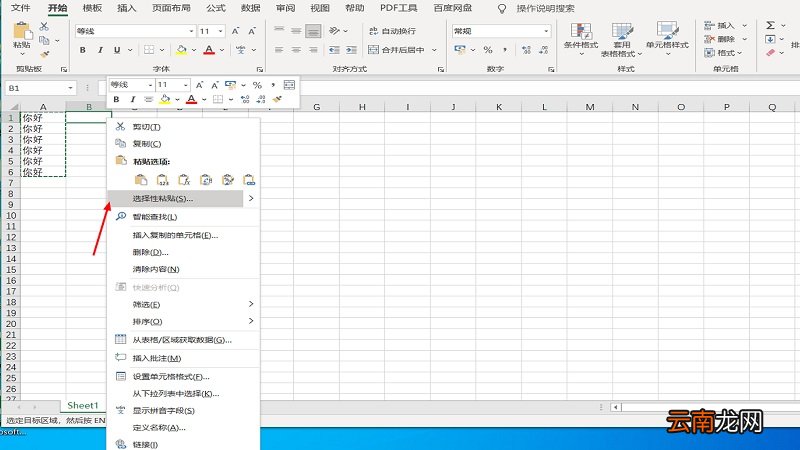Click the ribbon phonetic guide (文) icon
800x450 pixels.
click(x=240, y=49)
